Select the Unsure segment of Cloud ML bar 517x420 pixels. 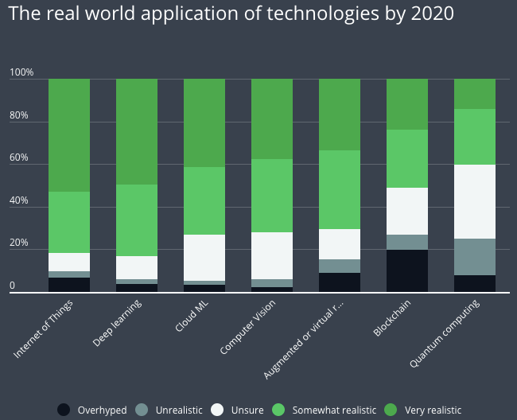(x=204, y=257)
